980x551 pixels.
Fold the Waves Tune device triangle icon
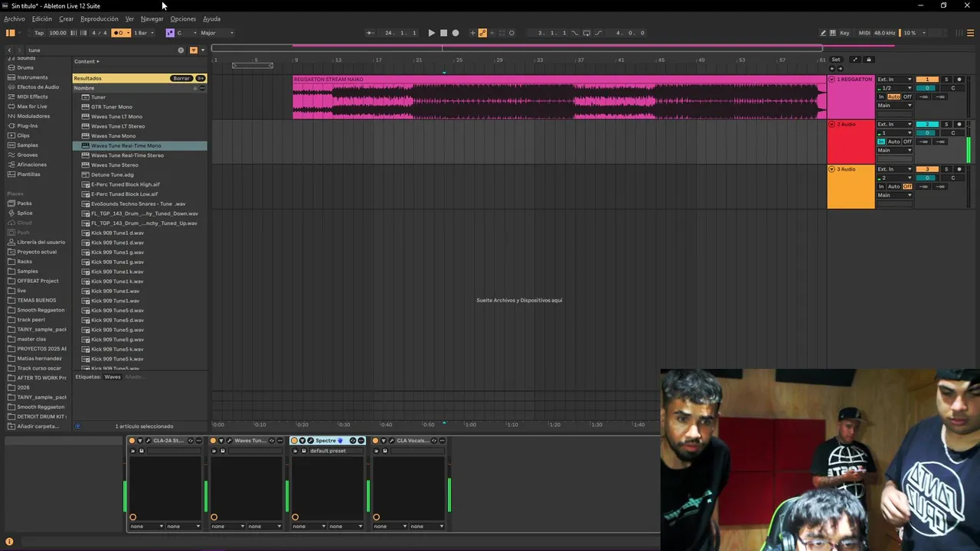(220, 441)
